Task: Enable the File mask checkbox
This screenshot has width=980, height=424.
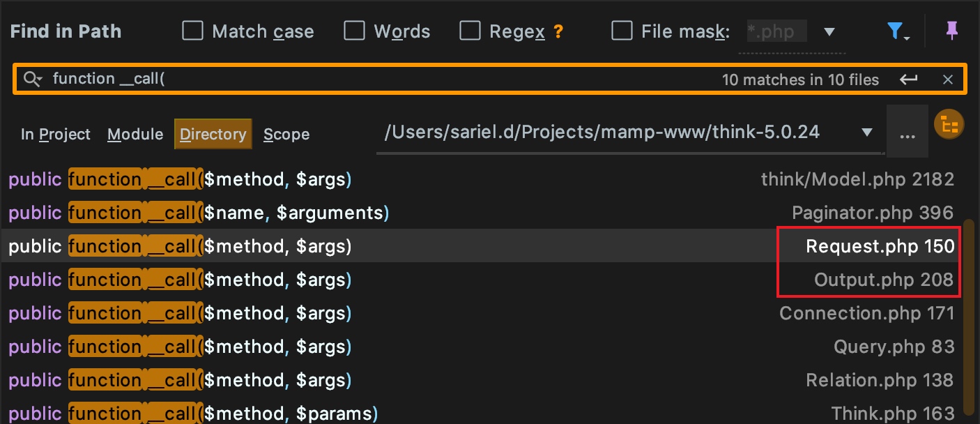Action: [622, 31]
